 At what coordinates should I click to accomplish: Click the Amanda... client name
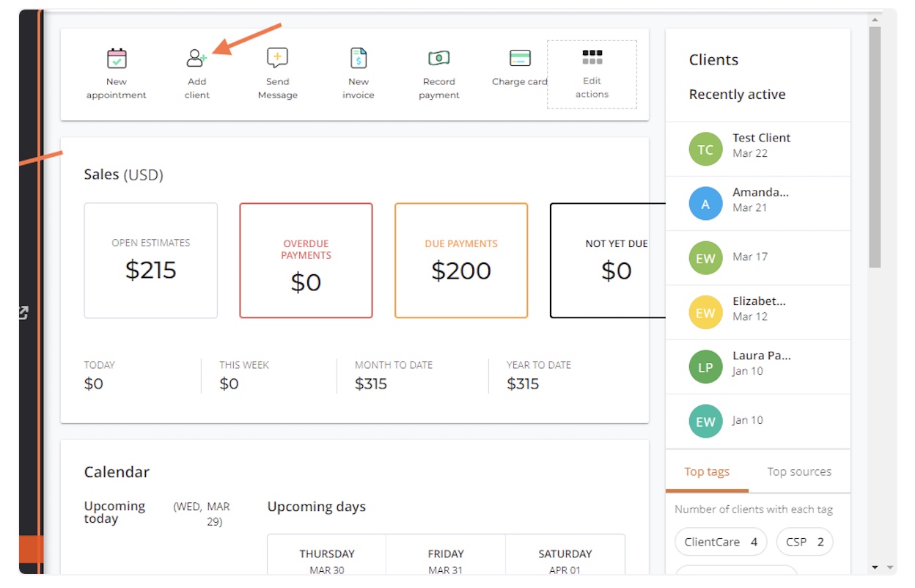coord(760,192)
